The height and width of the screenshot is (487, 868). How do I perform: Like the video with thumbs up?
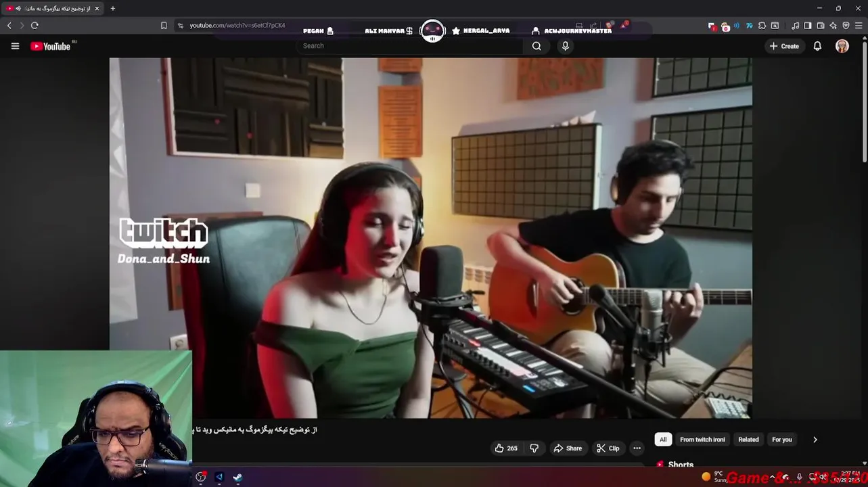(x=505, y=448)
